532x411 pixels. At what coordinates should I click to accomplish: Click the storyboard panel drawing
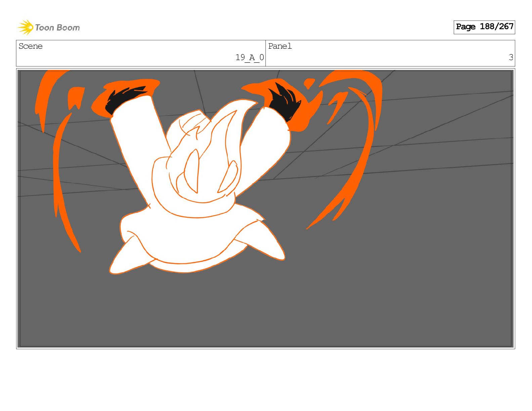[x=265, y=209]
